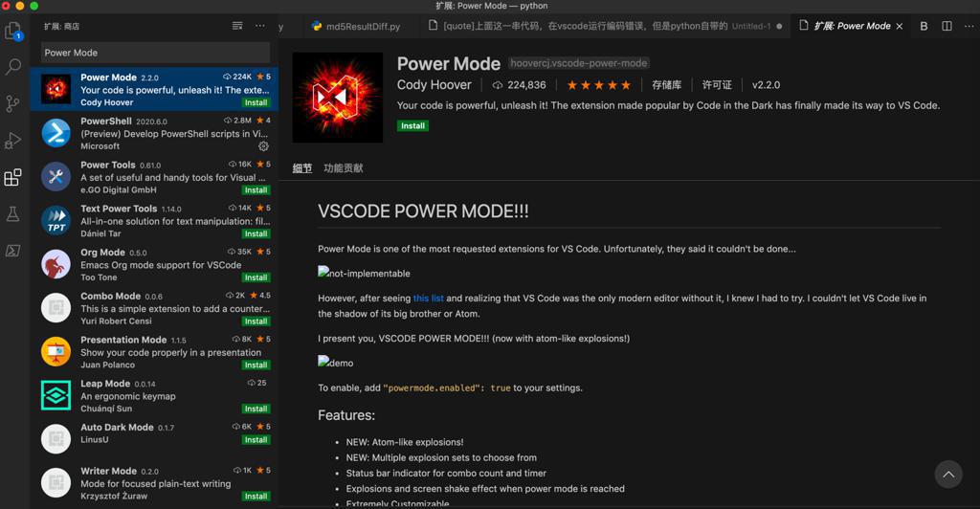Select the Power Tools extension icon
Image resolution: width=980 pixels, height=509 pixels.
point(56,176)
